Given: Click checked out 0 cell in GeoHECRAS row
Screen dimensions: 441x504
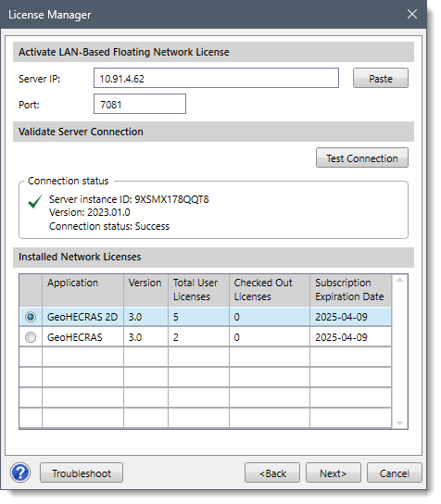Looking at the screenshot, I should coord(270,337).
